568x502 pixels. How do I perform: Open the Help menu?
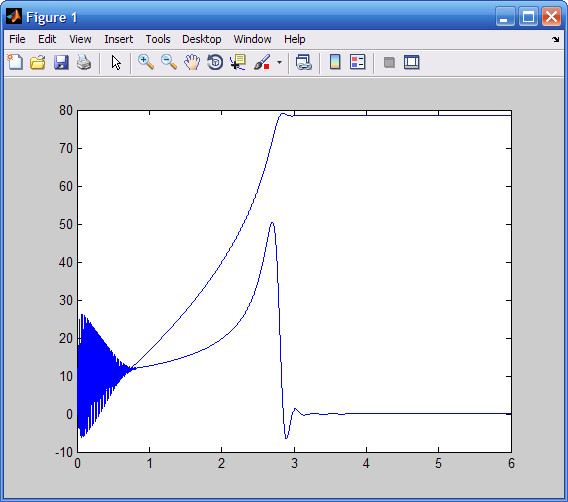click(295, 39)
